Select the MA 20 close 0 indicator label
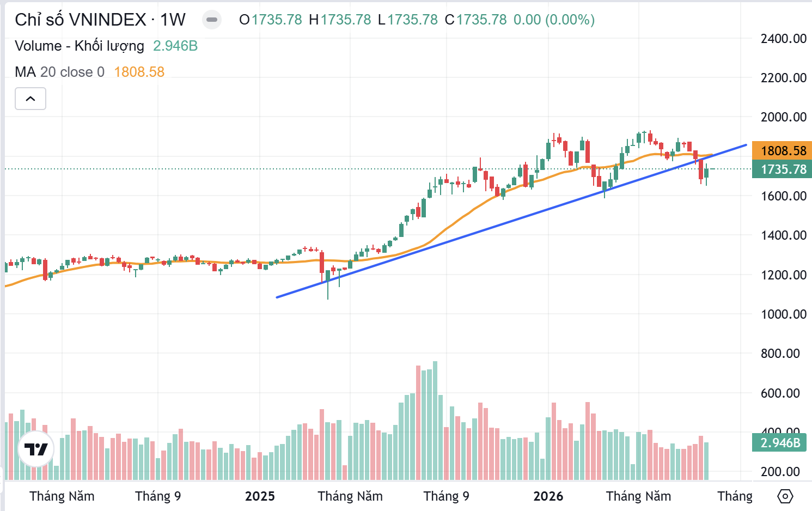 pyautogui.click(x=59, y=72)
